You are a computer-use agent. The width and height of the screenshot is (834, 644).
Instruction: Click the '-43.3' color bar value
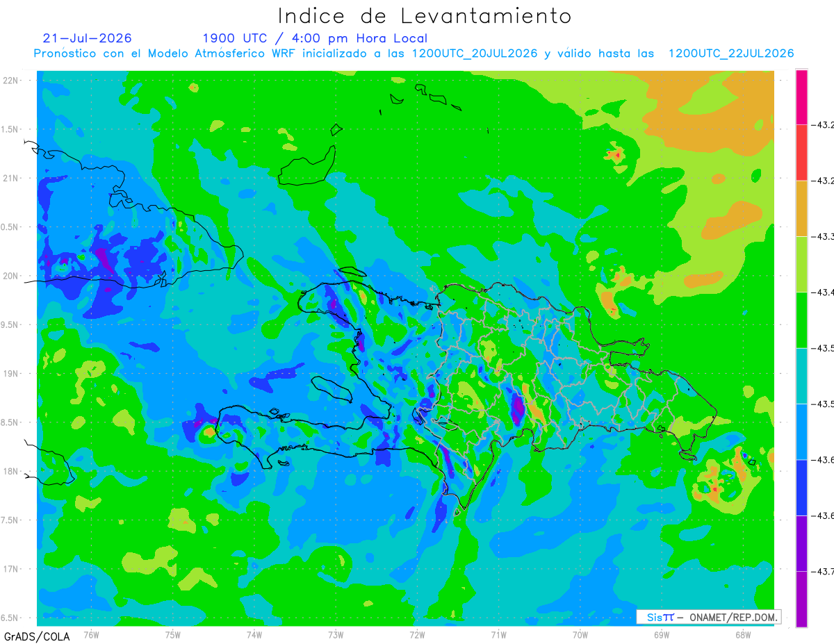822,237
